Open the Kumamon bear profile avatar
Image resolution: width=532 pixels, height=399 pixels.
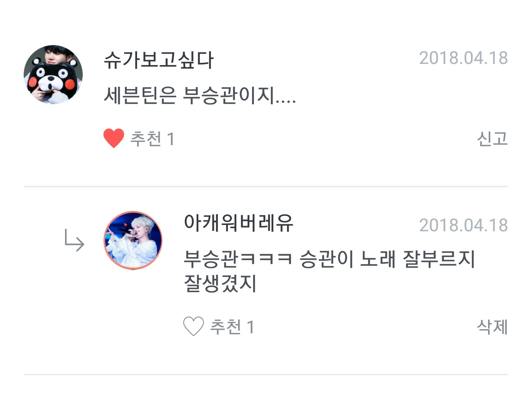point(53,75)
